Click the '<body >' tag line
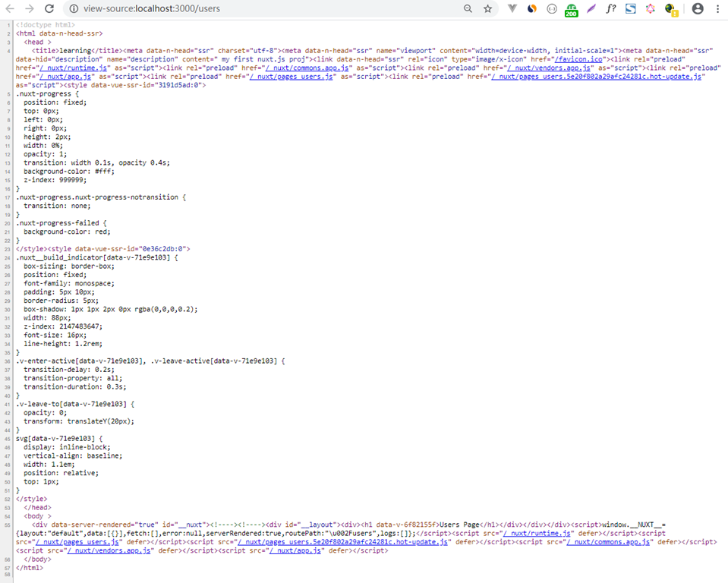728x583 pixels. tap(37, 516)
